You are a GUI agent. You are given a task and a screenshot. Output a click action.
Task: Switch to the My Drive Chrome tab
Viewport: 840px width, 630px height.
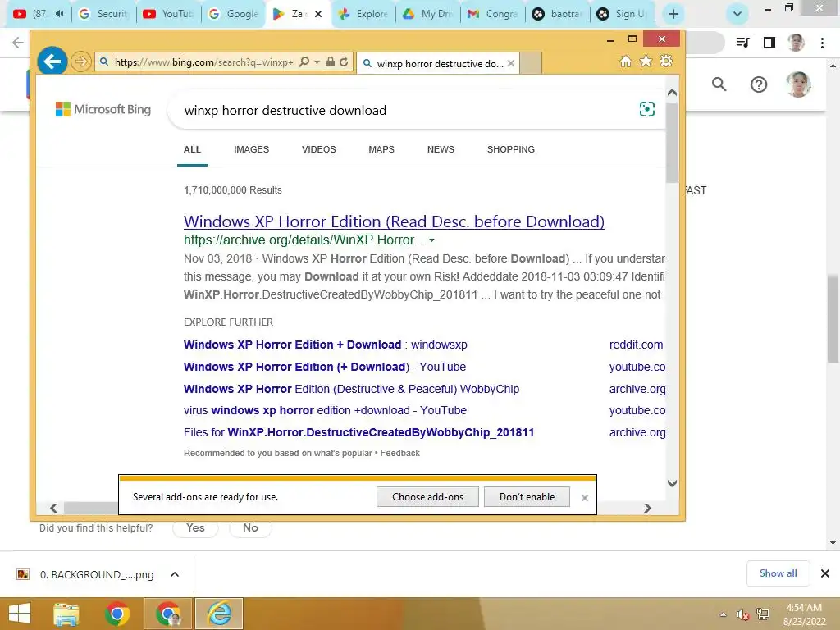click(429, 14)
